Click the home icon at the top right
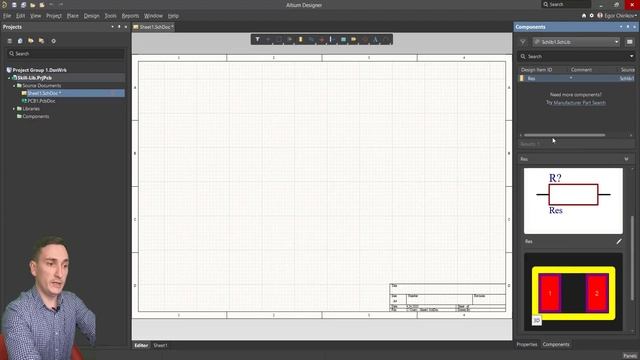 [584, 16]
